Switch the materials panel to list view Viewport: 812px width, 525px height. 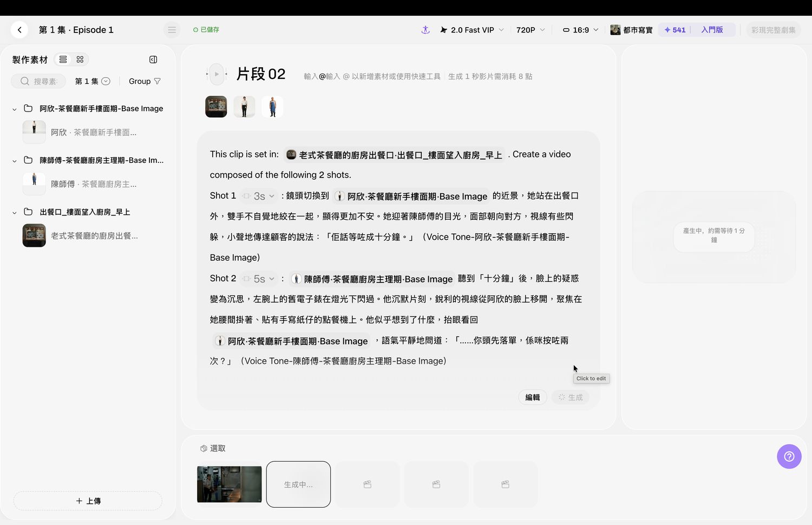tap(63, 60)
